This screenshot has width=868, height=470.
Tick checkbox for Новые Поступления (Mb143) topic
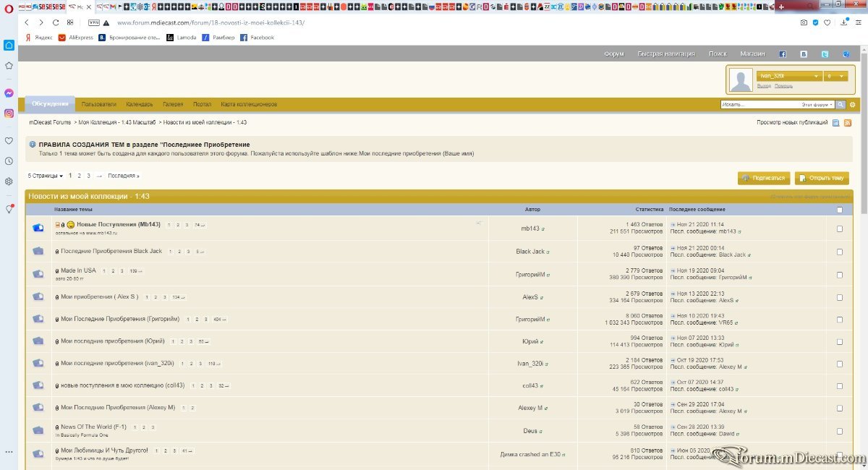[840, 229]
